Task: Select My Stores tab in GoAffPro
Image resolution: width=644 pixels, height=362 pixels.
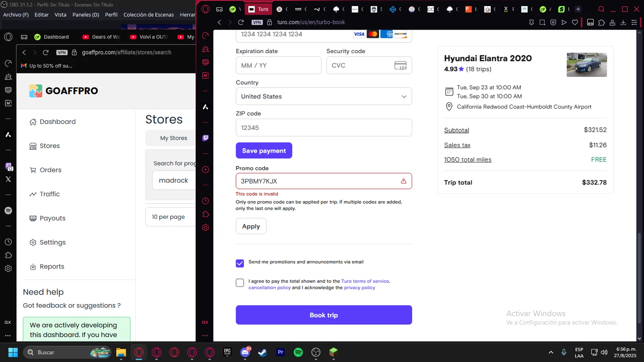Action: 173,138
